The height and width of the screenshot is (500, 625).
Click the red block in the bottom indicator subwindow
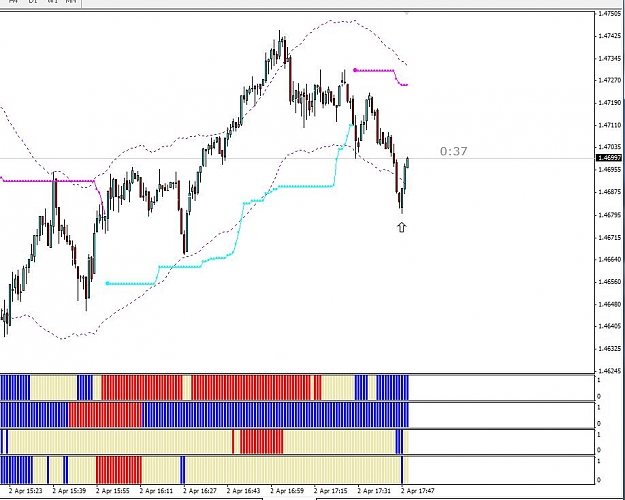[x=119, y=470]
